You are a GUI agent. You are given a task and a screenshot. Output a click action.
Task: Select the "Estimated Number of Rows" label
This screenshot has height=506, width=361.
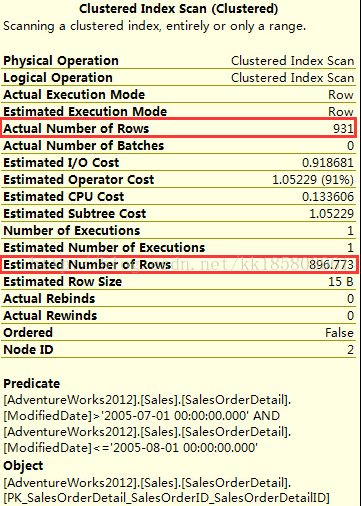87,265
